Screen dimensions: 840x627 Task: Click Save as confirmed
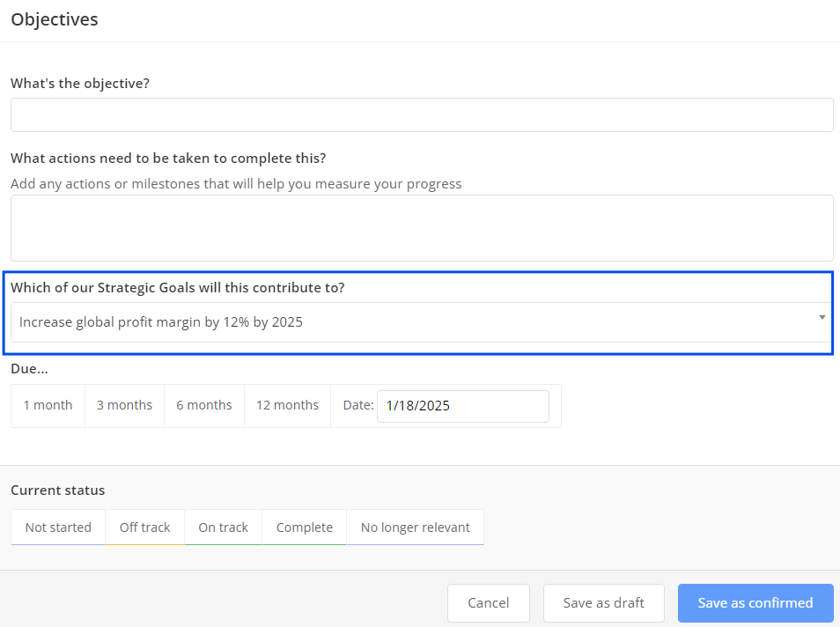click(x=755, y=603)
